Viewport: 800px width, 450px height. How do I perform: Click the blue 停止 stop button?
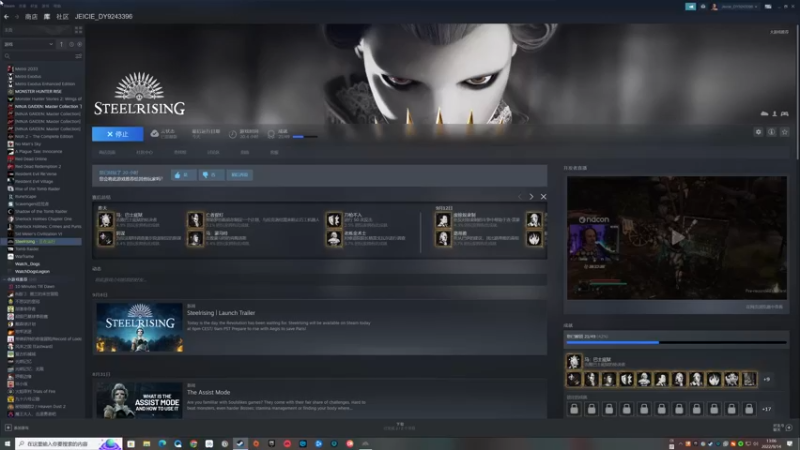117,134
